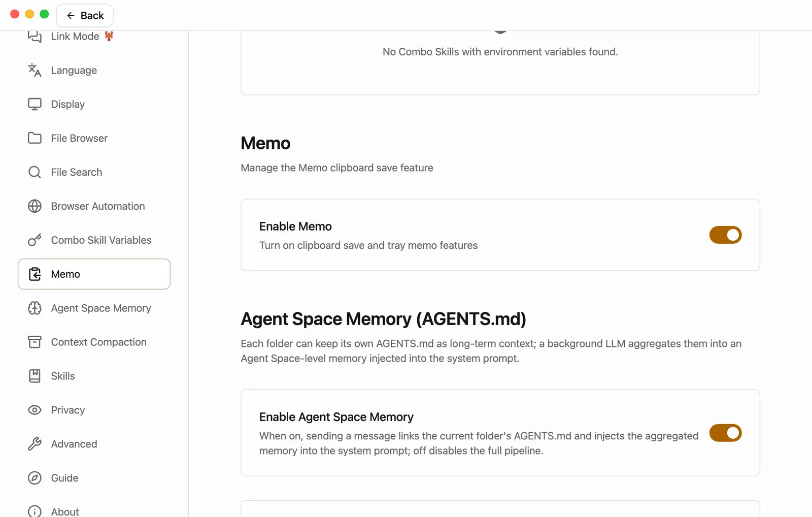Click the Memo section heading

[265, 143]
